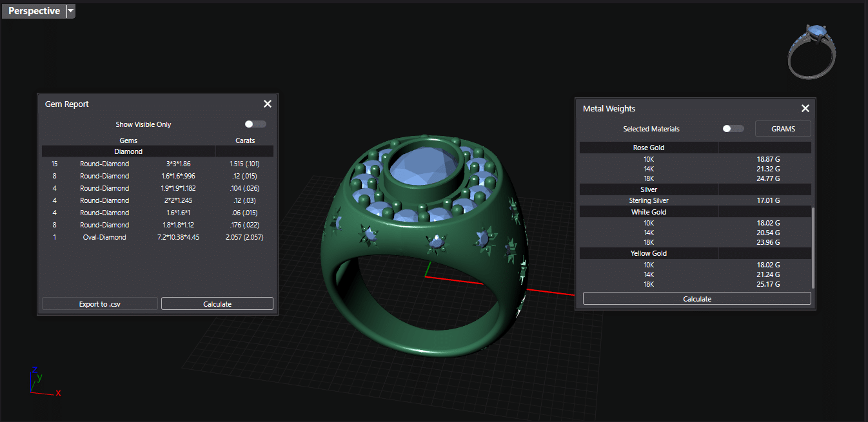Close the Metal Weights panel
The height and width of the screenshot is (422, 868).
805,109
